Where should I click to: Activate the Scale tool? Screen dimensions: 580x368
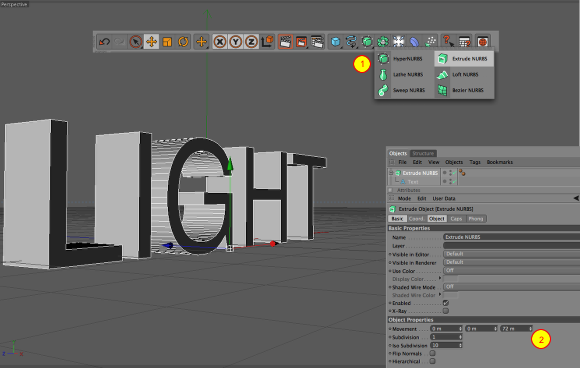point(167,42)
